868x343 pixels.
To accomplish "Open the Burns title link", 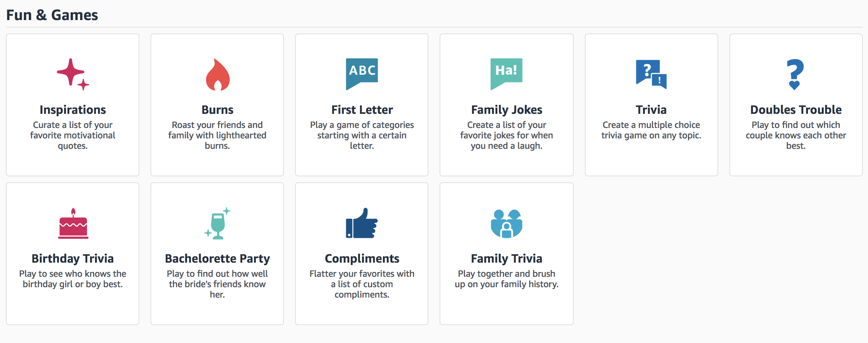I will click(x=218, y=110).
